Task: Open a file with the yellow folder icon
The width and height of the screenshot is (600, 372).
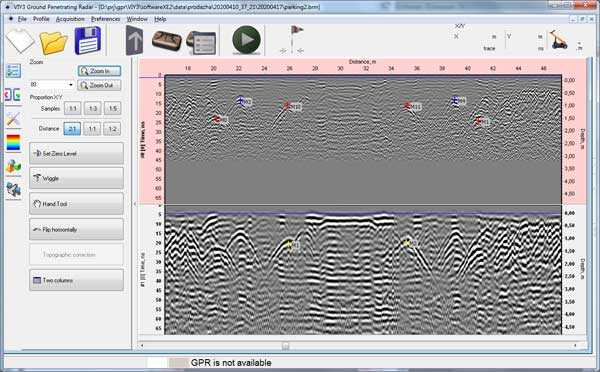Action: (53, 42)
